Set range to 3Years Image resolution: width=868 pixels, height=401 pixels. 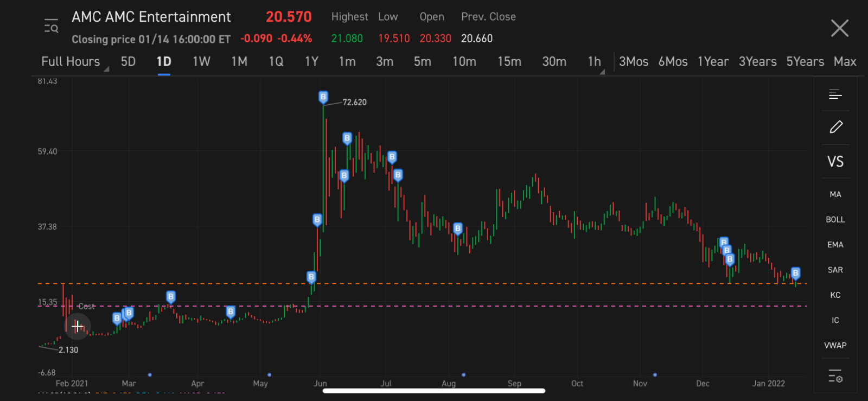(x=757, y=61)
